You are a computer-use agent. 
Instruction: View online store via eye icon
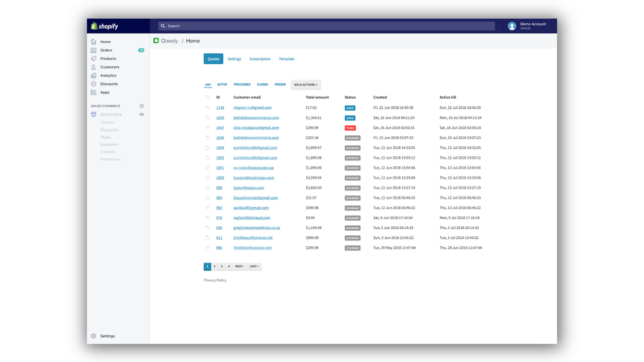[141, 115]
